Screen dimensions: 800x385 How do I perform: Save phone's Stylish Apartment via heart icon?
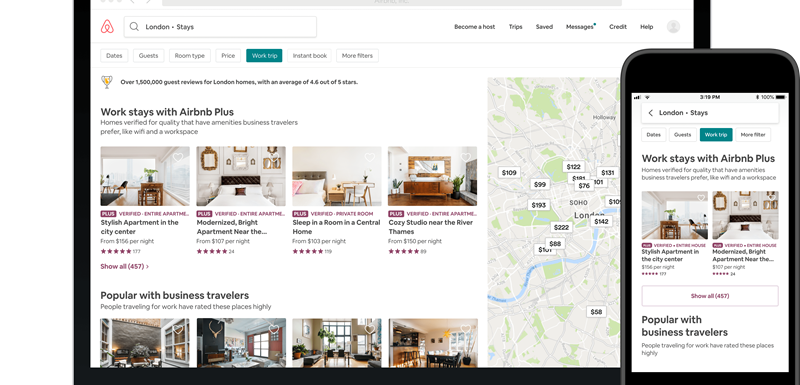point(701,198)
